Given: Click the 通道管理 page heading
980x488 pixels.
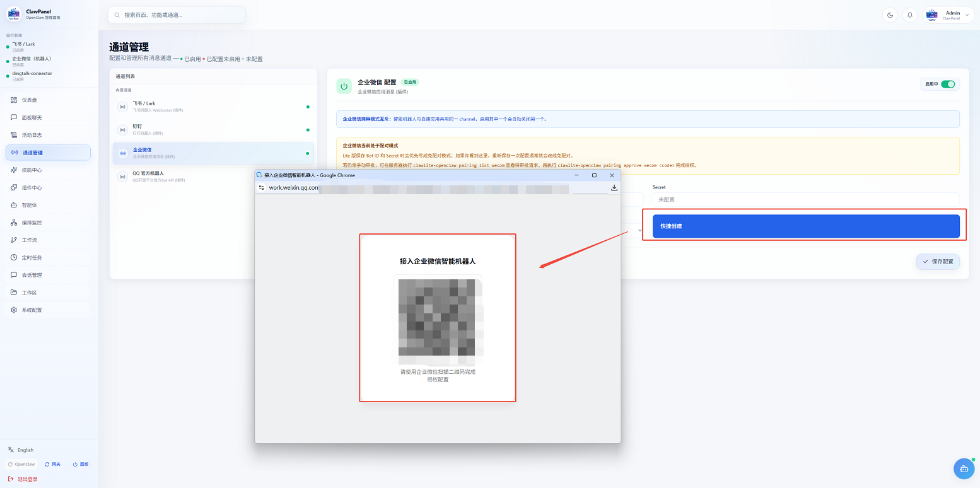Looking at the screenshot, I should click(129, 47).
